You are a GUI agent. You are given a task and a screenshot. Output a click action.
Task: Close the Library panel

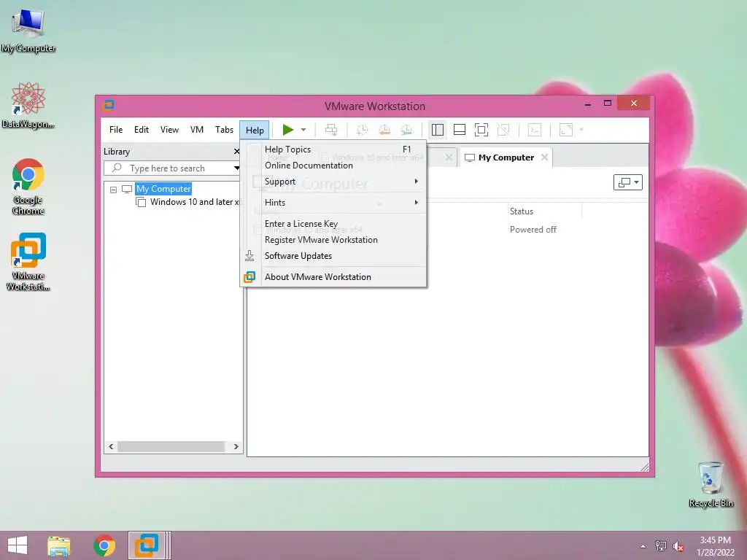pyautogui.click(x=237, y=152)
